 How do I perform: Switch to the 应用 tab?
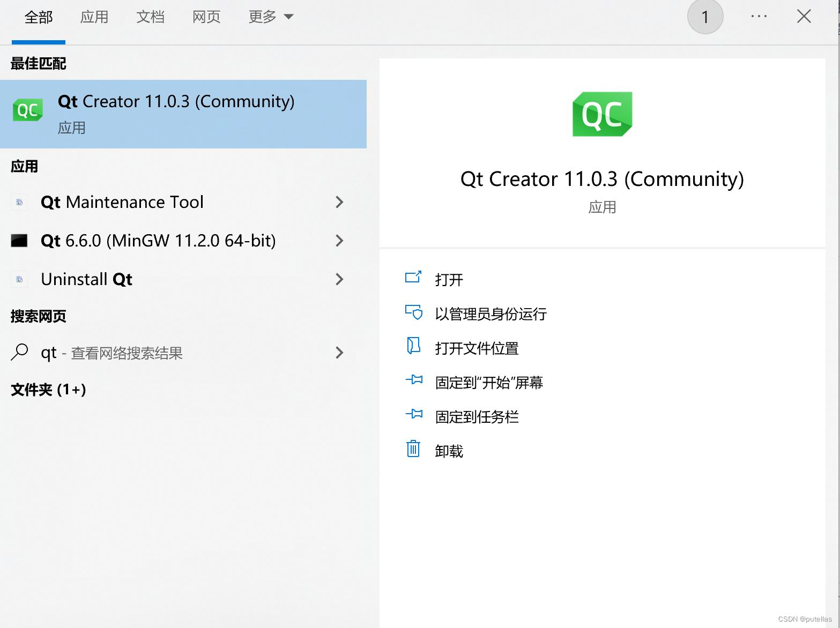(x=94, y=17)
